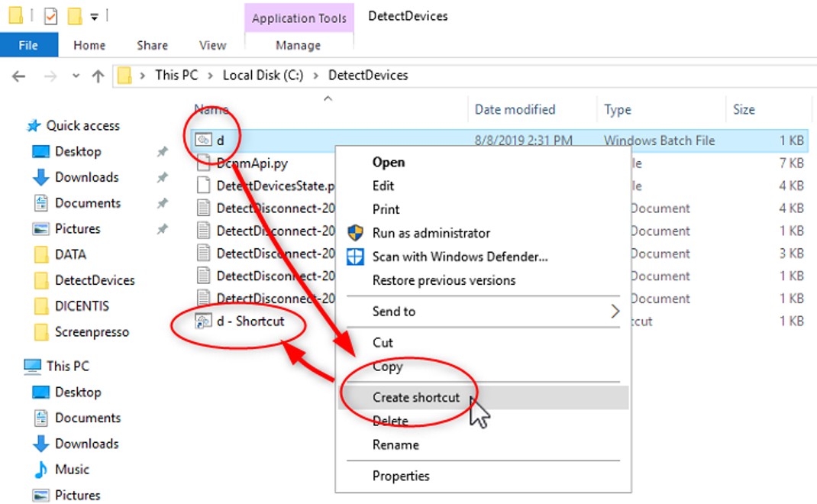The image size is (817, 504).
Task: Select the DcomApi.py file icon
Action: pos(203,163)
